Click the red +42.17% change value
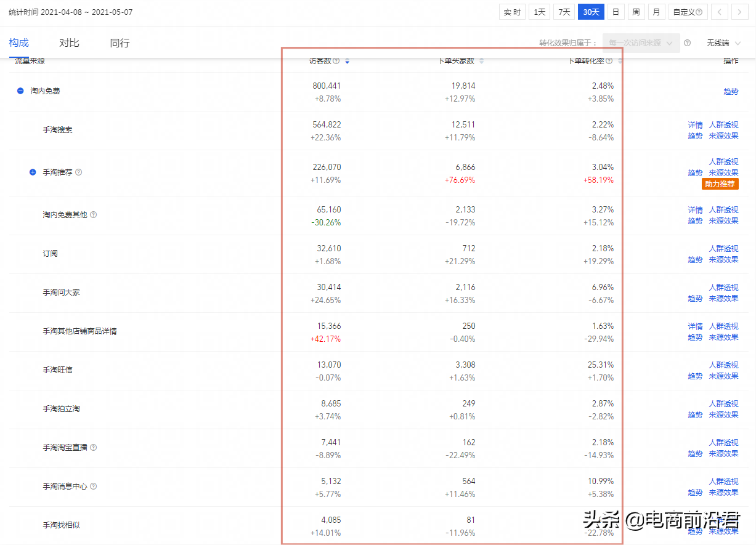 coord(325,339)
